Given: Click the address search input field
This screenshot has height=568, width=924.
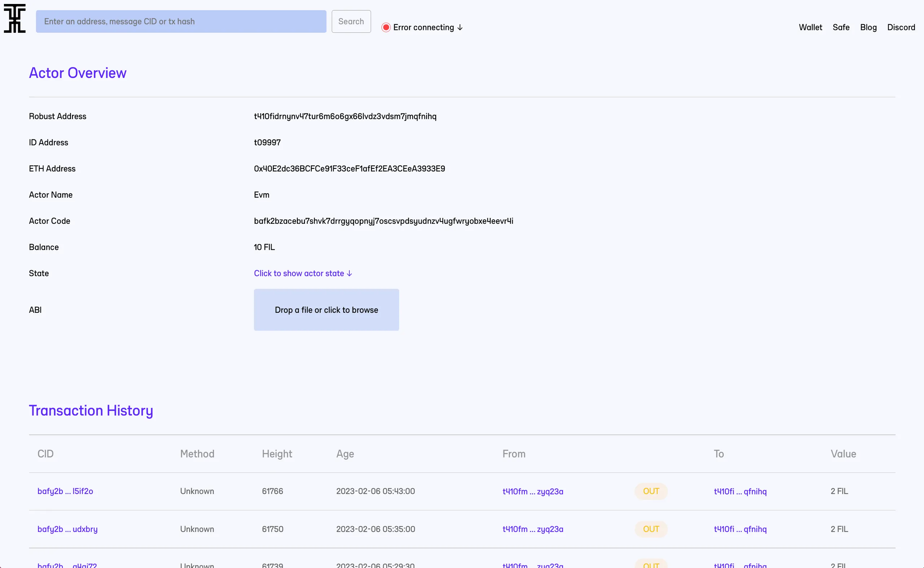Looking at the screenshot, I should 181,21.
